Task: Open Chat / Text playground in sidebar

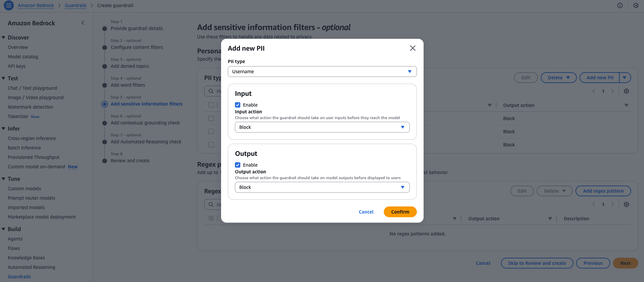Action: 32,88
